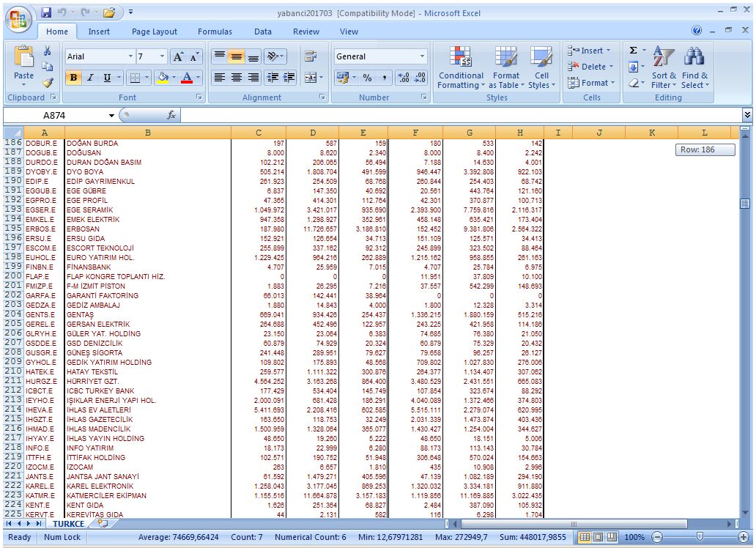This screenshot has height=548, width=756.
Task: Apply the red Font Color
Action: (x=187, y=78)
